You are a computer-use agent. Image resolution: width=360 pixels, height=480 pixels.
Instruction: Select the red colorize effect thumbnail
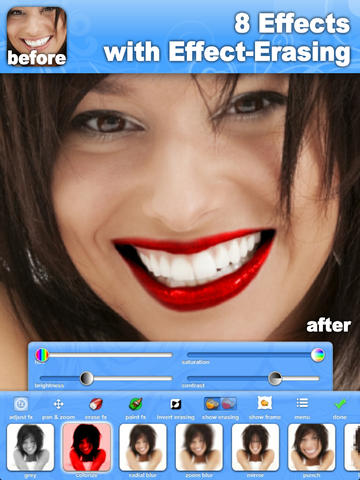point(87,447)
